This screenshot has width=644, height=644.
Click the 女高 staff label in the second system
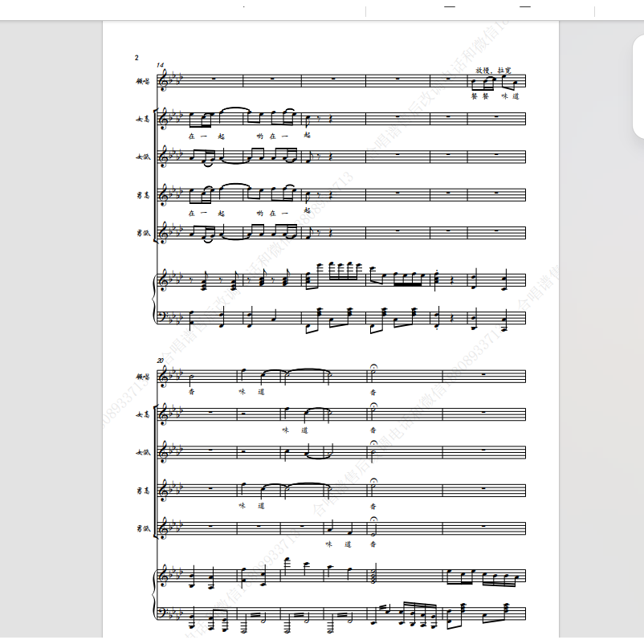[142, 415]
